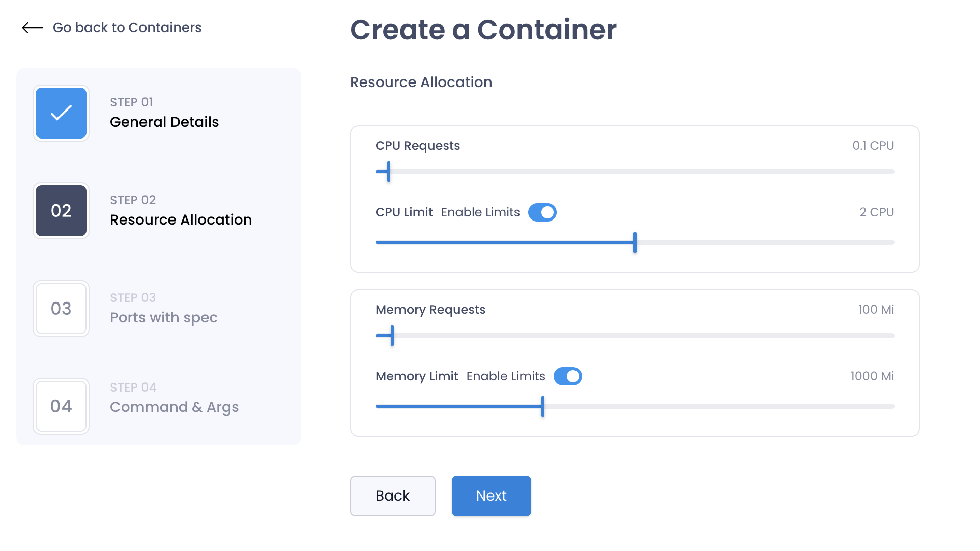Select the blue checkmark Step 01 icon

61,113
